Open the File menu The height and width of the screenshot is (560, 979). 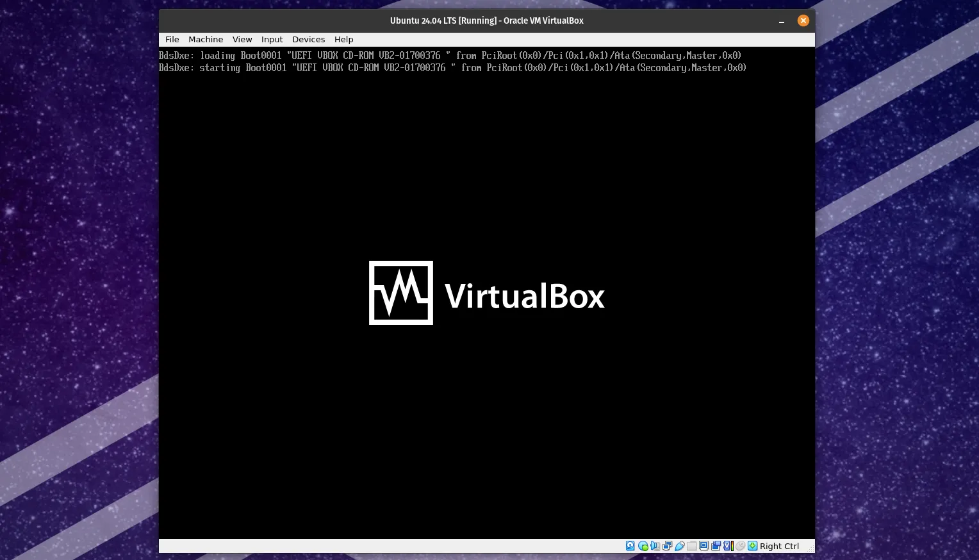(x=172, y=39)
